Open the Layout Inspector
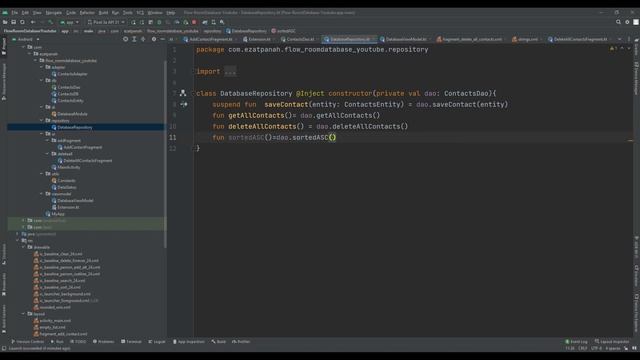 (x=612, y=342)
